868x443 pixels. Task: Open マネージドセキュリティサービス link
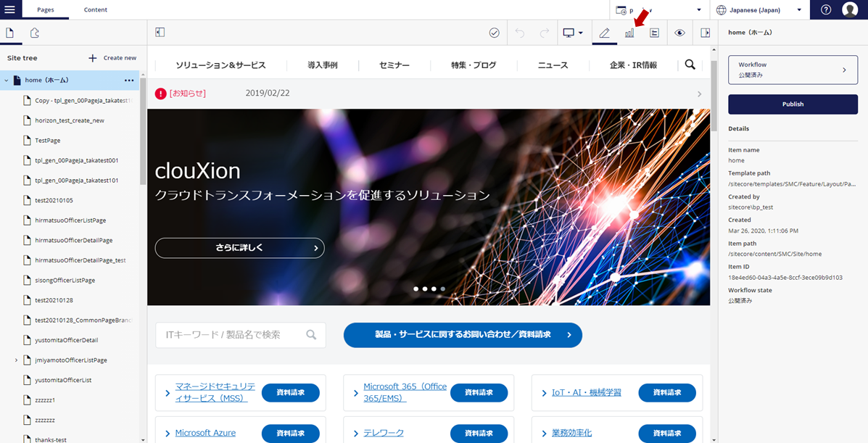click(x=215, y=392)
